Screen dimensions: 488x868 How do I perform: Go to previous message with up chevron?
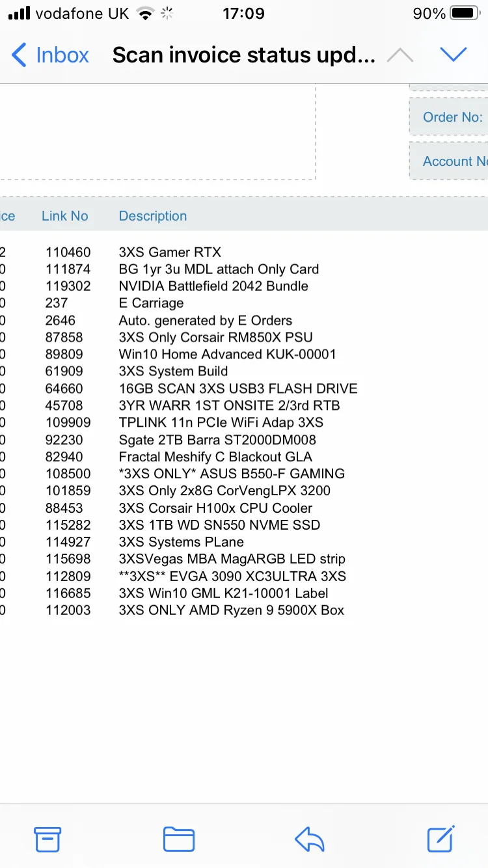400,55
